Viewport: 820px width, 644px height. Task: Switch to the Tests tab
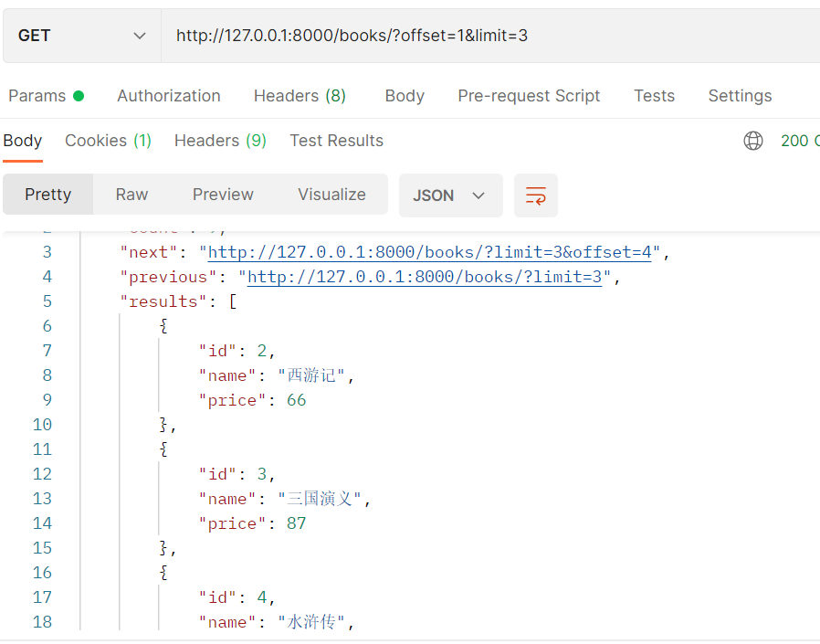coord(654,96)
